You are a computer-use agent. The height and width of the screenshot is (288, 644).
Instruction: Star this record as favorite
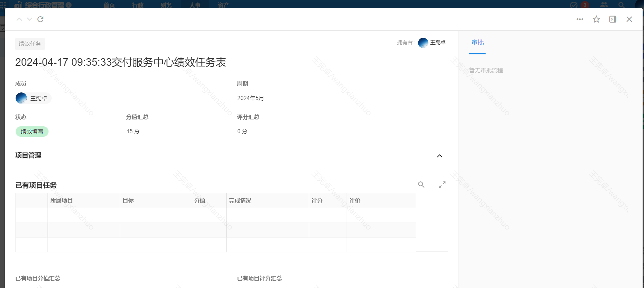point(596,19)
